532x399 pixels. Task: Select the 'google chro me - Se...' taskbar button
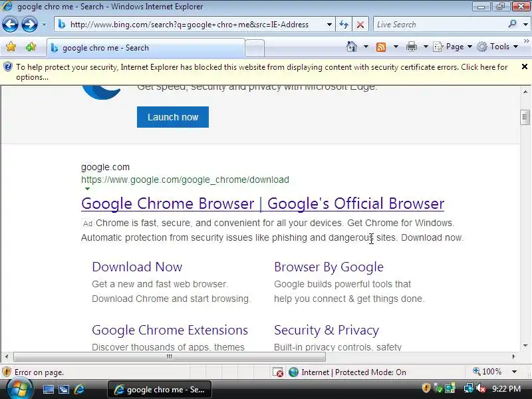click(x=160, y=390)
